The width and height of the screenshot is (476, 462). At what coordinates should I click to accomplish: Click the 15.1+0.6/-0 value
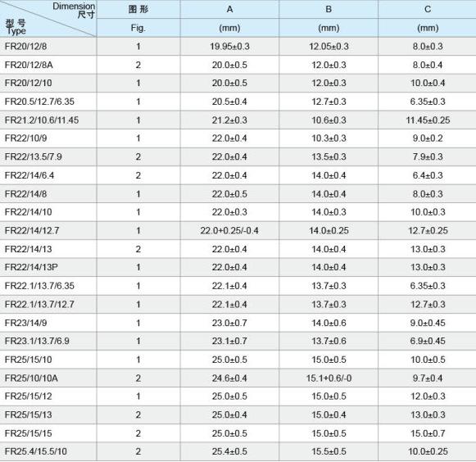pos(329,378)
